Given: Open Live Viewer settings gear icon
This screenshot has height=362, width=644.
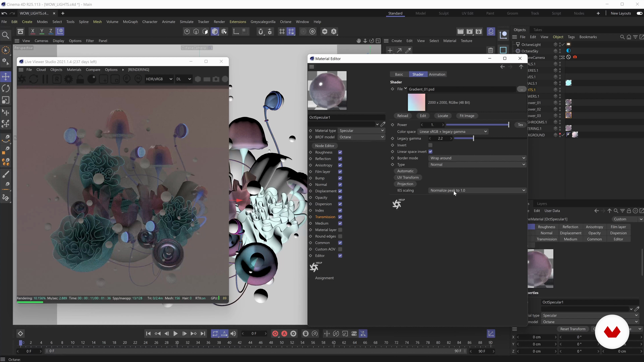Looking at the screenshot, I should [68, 79].
